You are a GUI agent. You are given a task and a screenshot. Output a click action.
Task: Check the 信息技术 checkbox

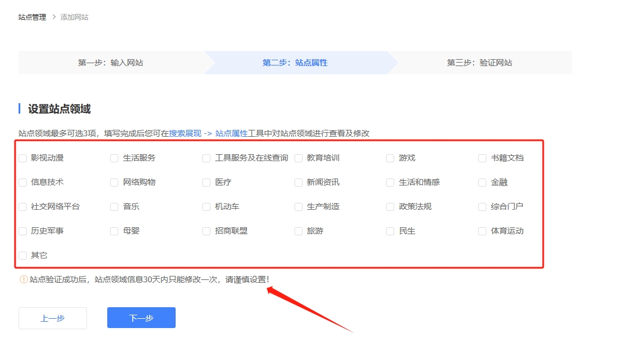[x=23, y=183]
